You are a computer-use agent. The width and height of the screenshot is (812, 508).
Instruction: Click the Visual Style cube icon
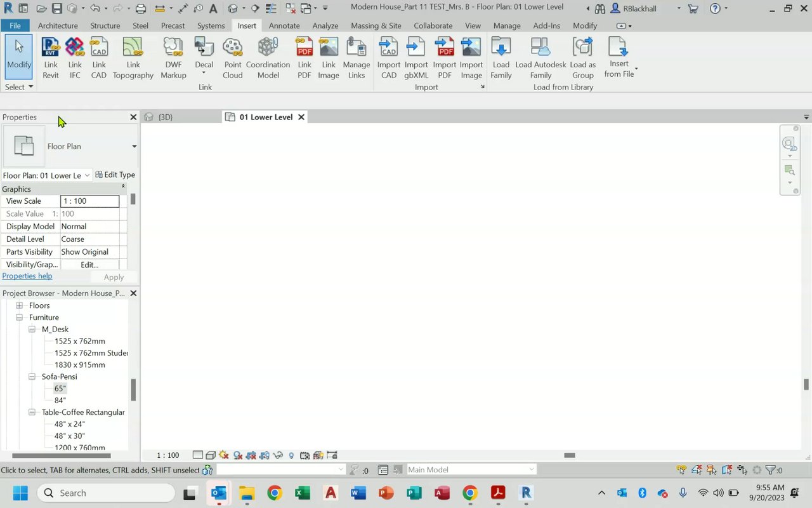[211, 455]
